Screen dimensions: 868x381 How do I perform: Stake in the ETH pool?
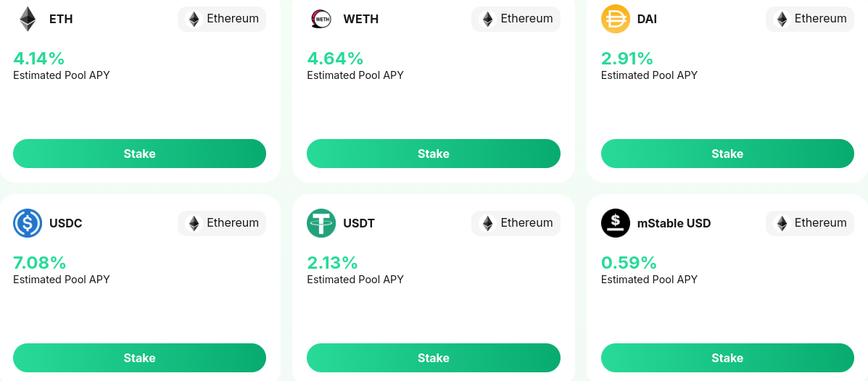139,154
